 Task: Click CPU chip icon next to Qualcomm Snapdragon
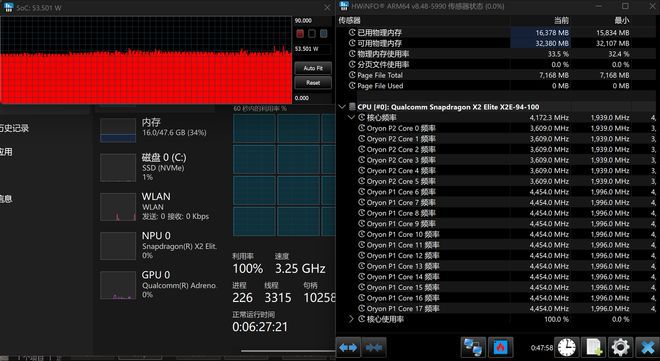click(352, 107)
